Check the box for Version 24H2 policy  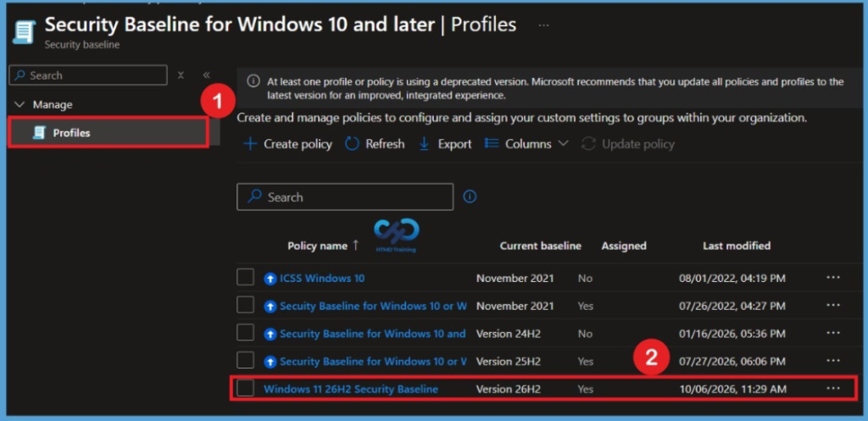(245, 333)
